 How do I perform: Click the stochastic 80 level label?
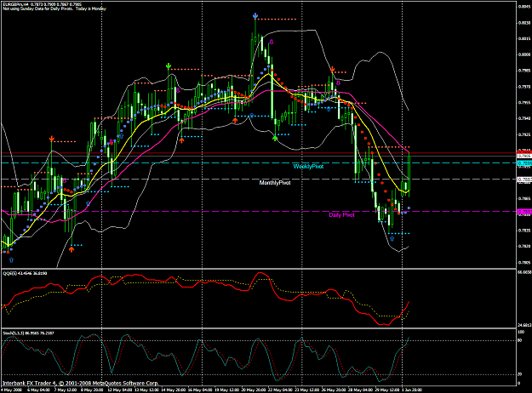520,341
